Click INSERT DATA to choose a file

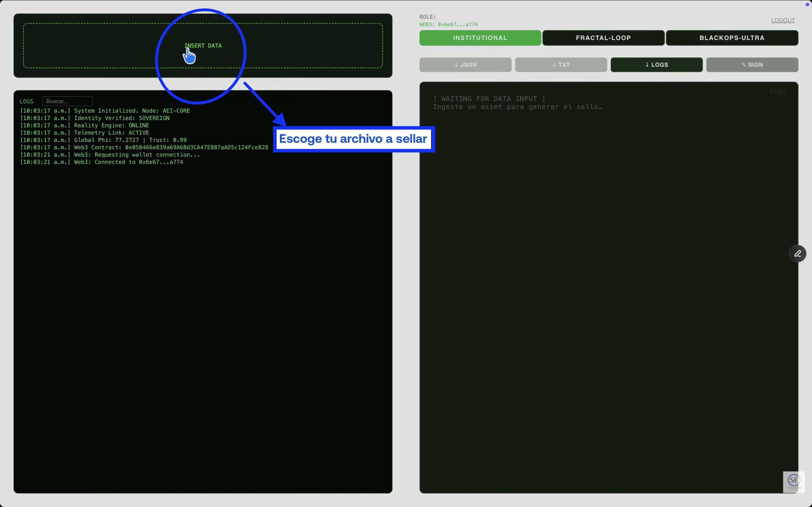click(x=203, y=46)
